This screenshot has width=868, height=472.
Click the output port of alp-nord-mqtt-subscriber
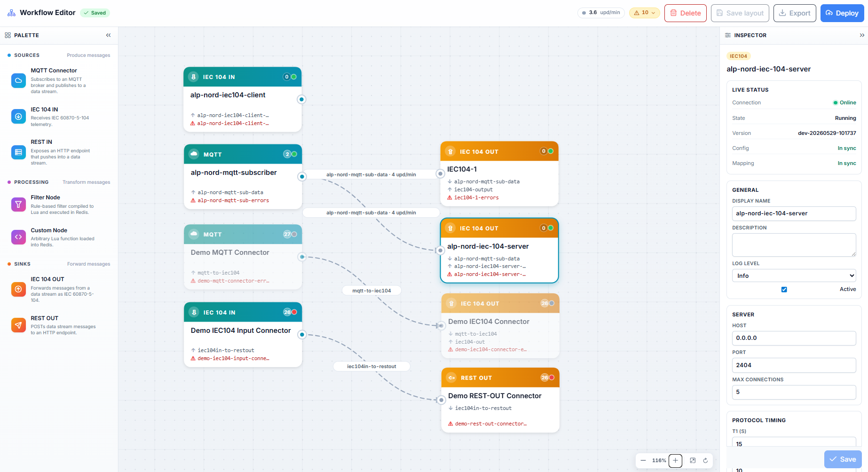point(302,176)
